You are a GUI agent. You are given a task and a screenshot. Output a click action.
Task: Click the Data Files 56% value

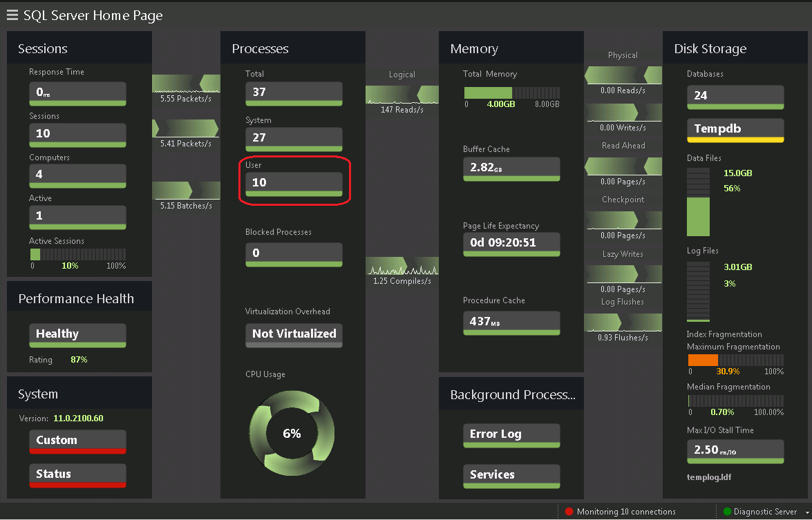pos(732,189)
